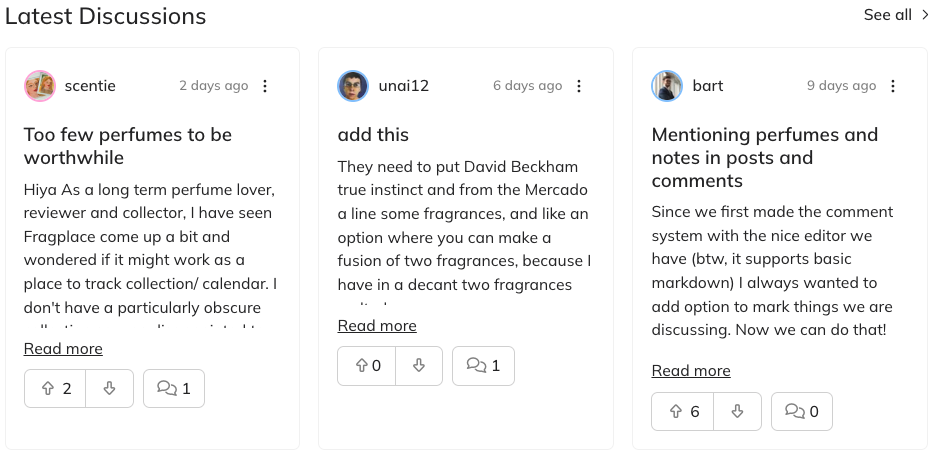Upvote the scentie discussion post
This screenshot has height=460, width=937.
pos(55,388)
